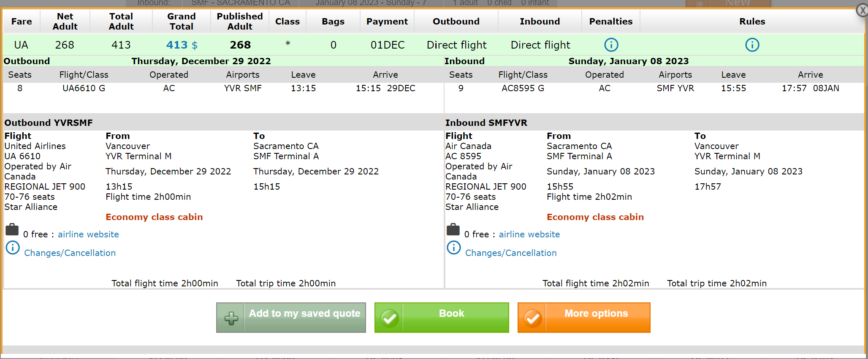
Task: Open outbound airline website baggage link
Action: (x=88, y=234)
